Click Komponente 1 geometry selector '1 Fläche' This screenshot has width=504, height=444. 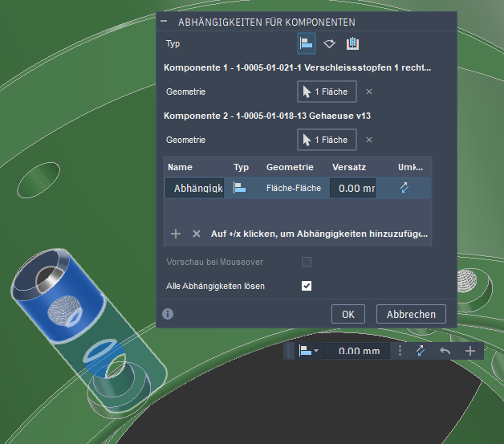pos(327,92)
